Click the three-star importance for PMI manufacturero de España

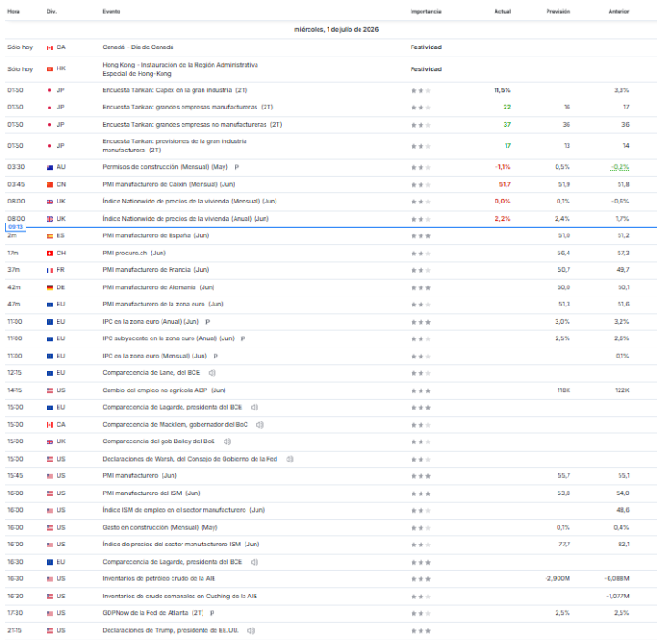pyautogui.click(x=421, y=235)
